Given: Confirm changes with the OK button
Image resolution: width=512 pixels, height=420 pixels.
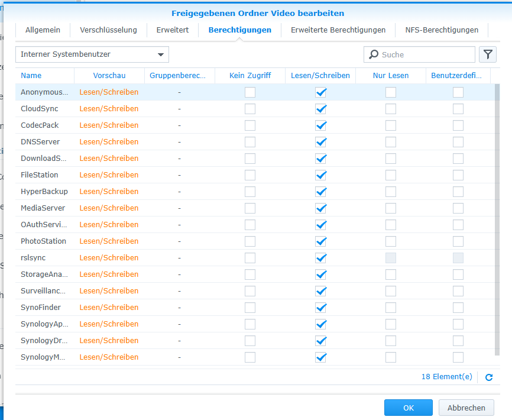Looking at the screenshot, I should click(408, 408).
